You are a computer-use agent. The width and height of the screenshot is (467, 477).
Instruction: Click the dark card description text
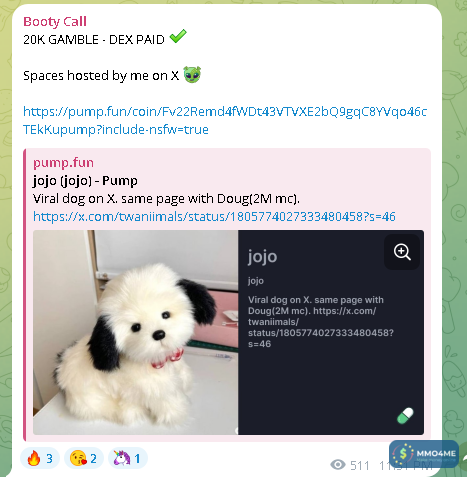pos(321,322)
